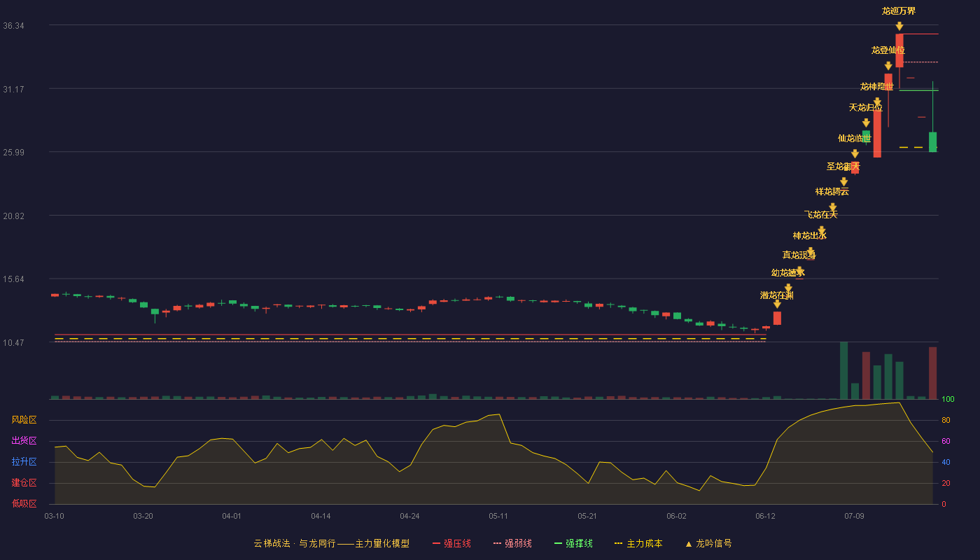Toggle the 主力成本 legend item

tap(638, 543)
